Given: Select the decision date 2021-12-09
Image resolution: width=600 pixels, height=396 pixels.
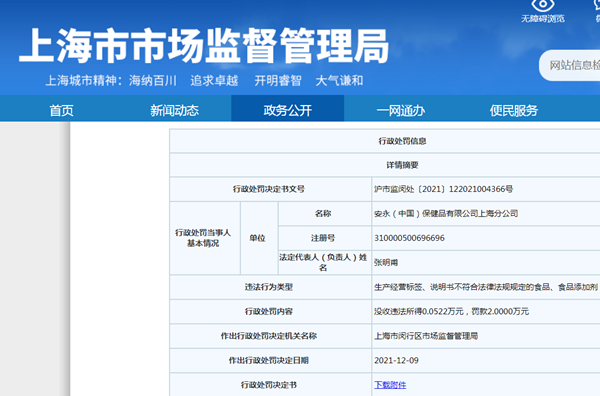Looking at the screenshot, I should 396,360.
